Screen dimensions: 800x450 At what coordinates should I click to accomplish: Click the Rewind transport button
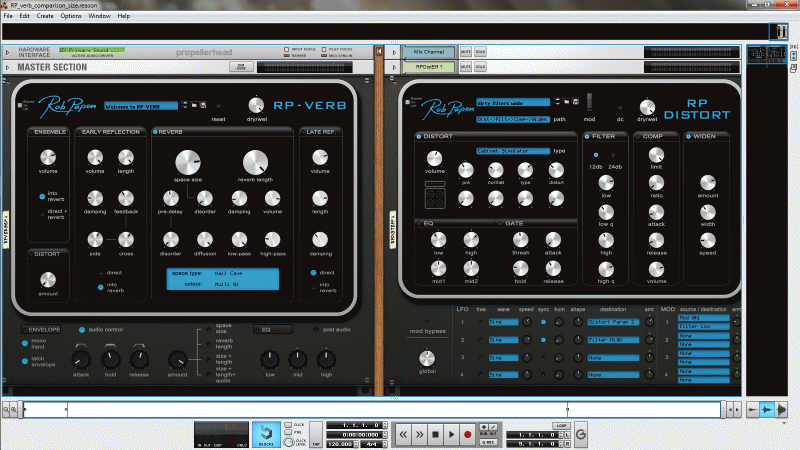403,434
